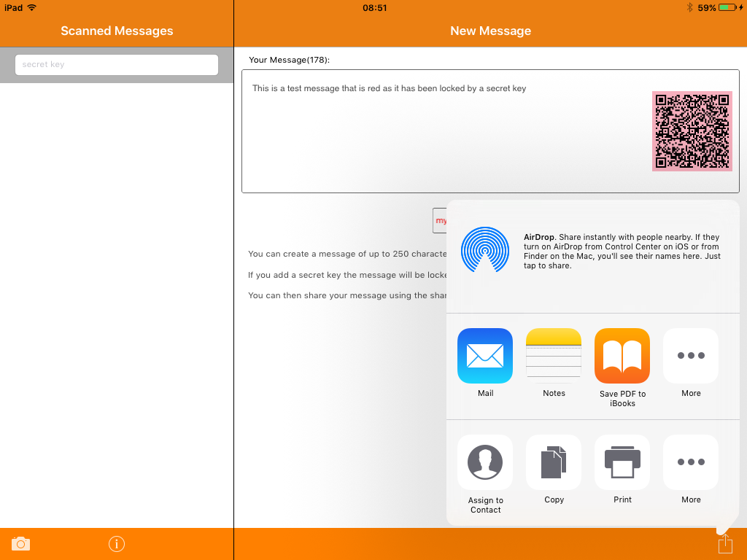Select Assign to Contact action
This screenshot has width=747, height=560.
[x=485, y=462]
